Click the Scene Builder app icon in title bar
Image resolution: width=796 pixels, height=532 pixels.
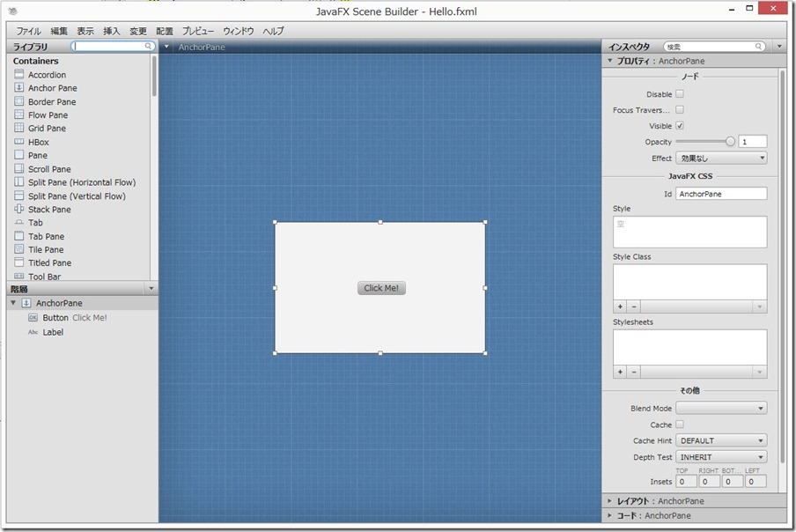tap(14, 11)
